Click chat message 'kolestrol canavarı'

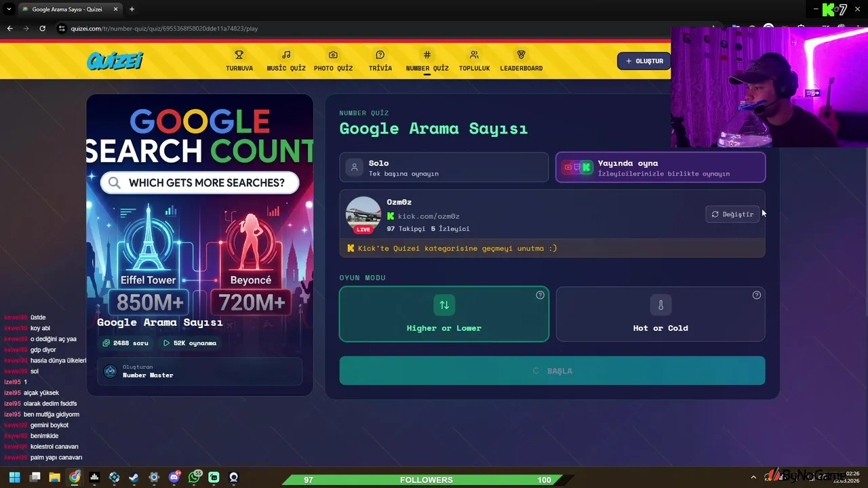(54, 447)
